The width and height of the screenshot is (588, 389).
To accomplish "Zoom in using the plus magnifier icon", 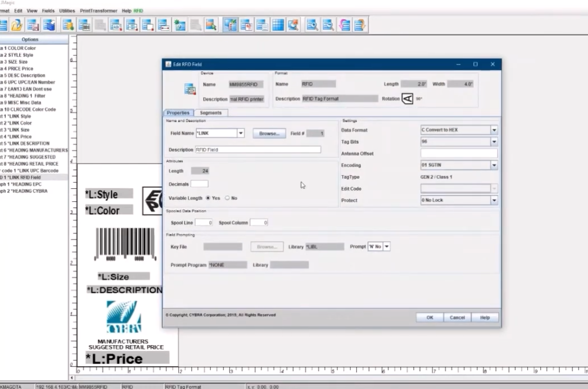I will click(312, 25).
